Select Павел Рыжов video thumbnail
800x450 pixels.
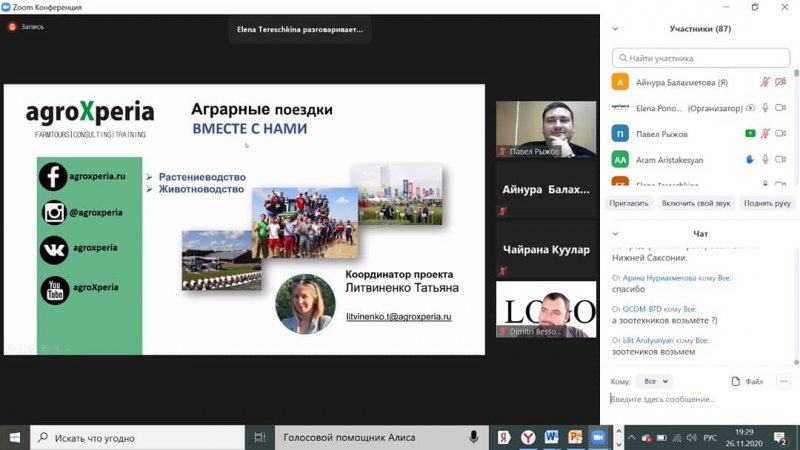(x=546, y=129)
